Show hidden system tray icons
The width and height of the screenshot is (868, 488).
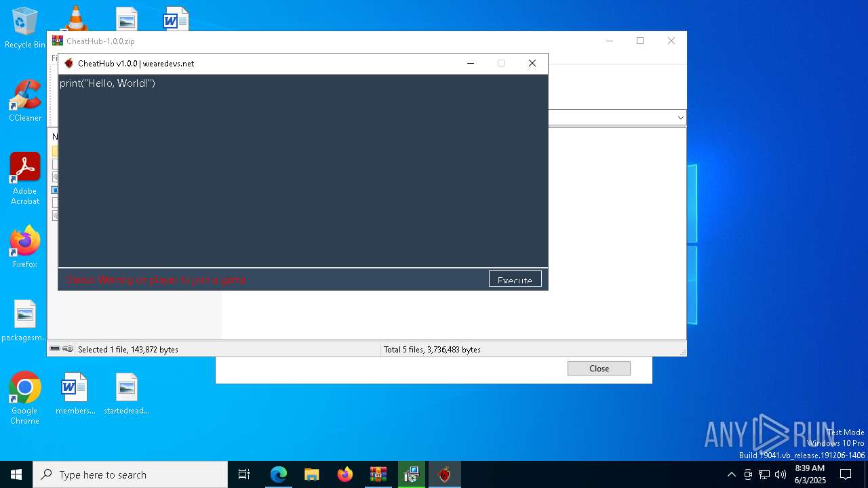[x=731, y=474]
